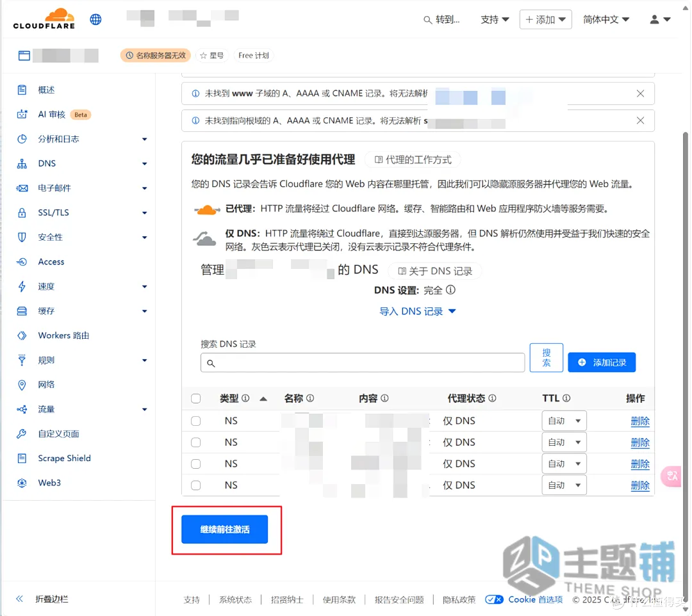Toggle the Cookie 首选项 switch

[494, 600]
